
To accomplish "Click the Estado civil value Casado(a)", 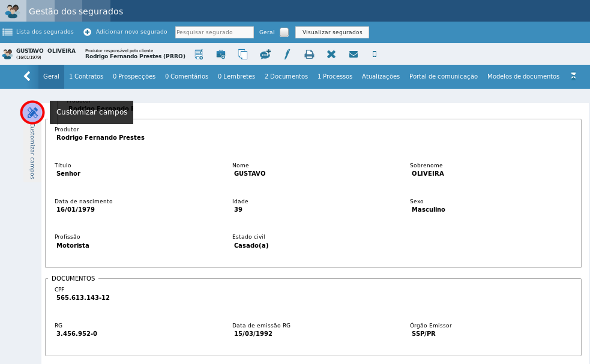I will (251, 245).
